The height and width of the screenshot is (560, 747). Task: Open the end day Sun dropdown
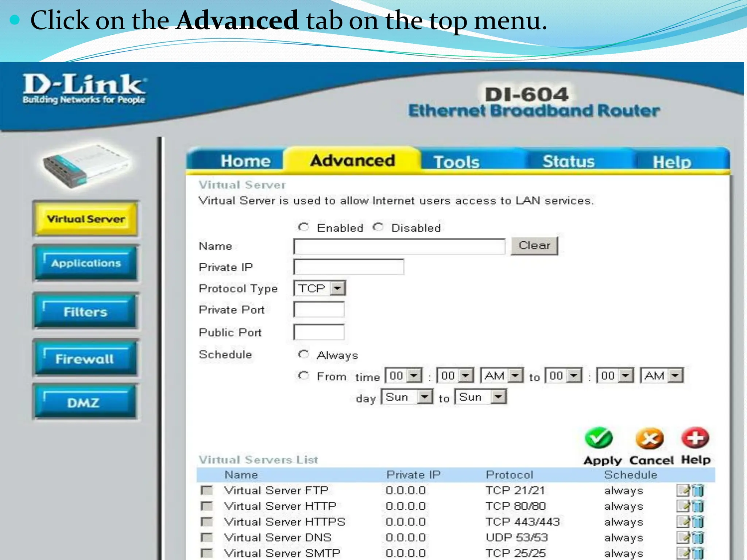[x=481, y=396]
